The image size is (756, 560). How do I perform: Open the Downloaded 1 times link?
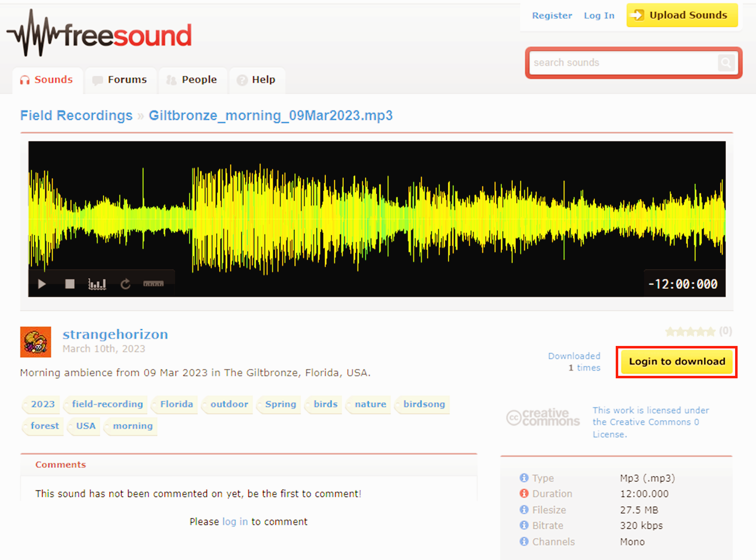coord(574,362)
